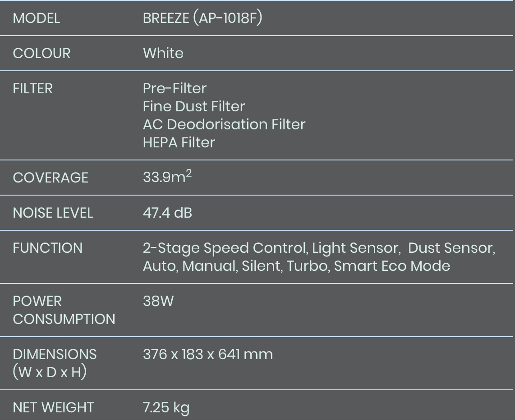Click the FUNCTION row label
The width and height of the screenshot is (515, 420).
click(x=47, y=248)
